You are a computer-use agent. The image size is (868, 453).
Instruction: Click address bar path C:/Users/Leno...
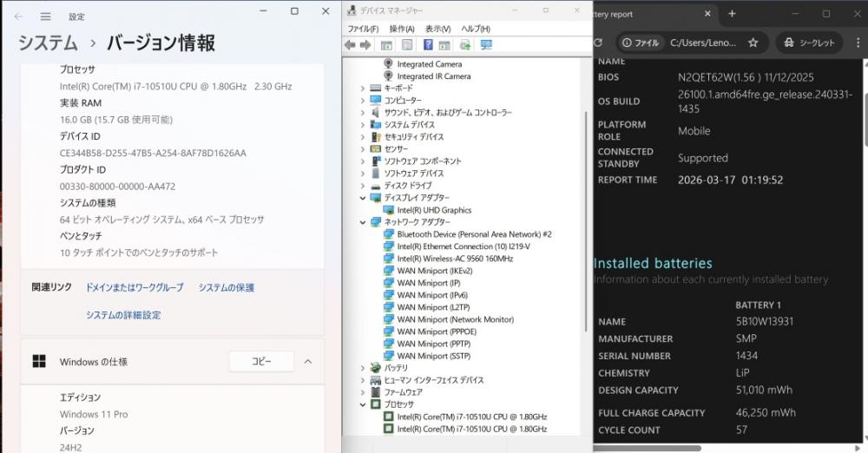pyautogui.click(x=703, y=42)
